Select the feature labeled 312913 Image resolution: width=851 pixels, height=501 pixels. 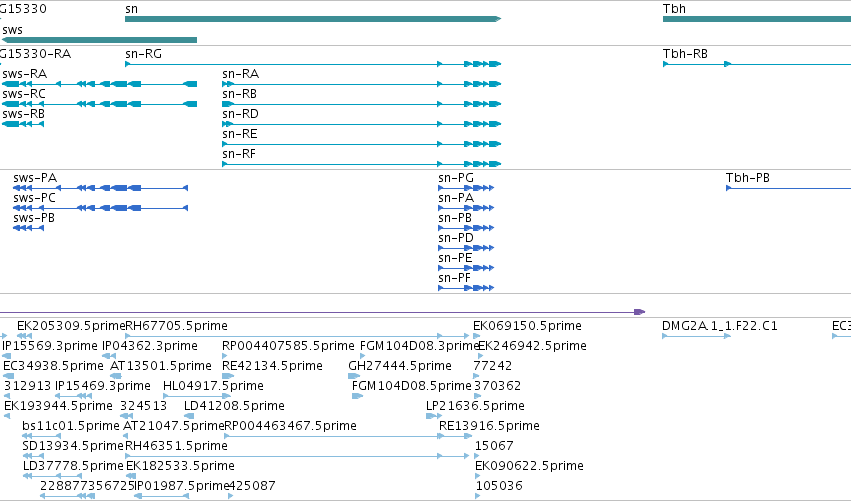pyautogui.click(x=28, y=386)
